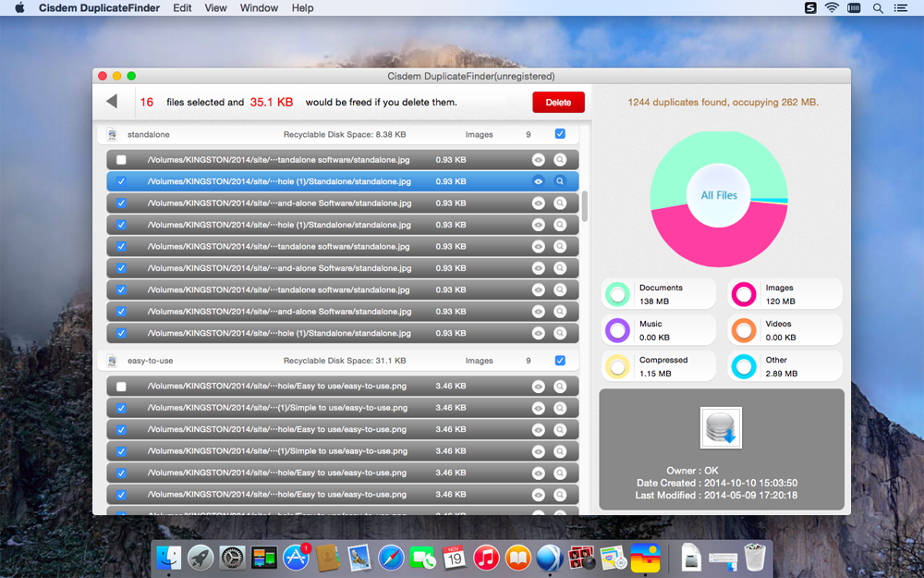Click the 35.1 KB freed size text
The image size is (924, 578).
point(272,102)
